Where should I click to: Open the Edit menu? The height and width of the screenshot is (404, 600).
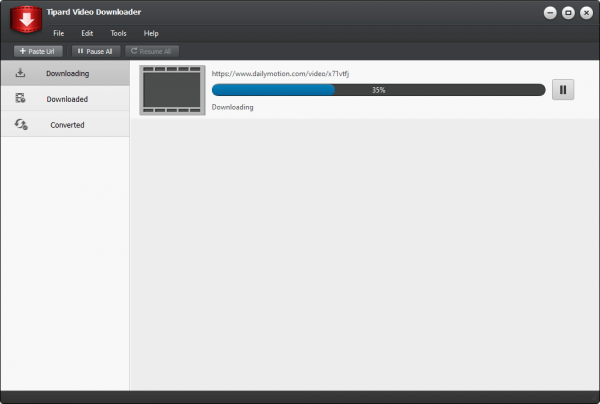[x=87, y=33]
